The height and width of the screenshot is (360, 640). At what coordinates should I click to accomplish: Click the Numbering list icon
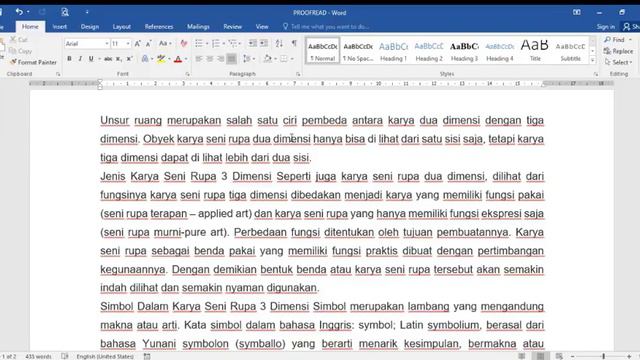tap(216, 43)
